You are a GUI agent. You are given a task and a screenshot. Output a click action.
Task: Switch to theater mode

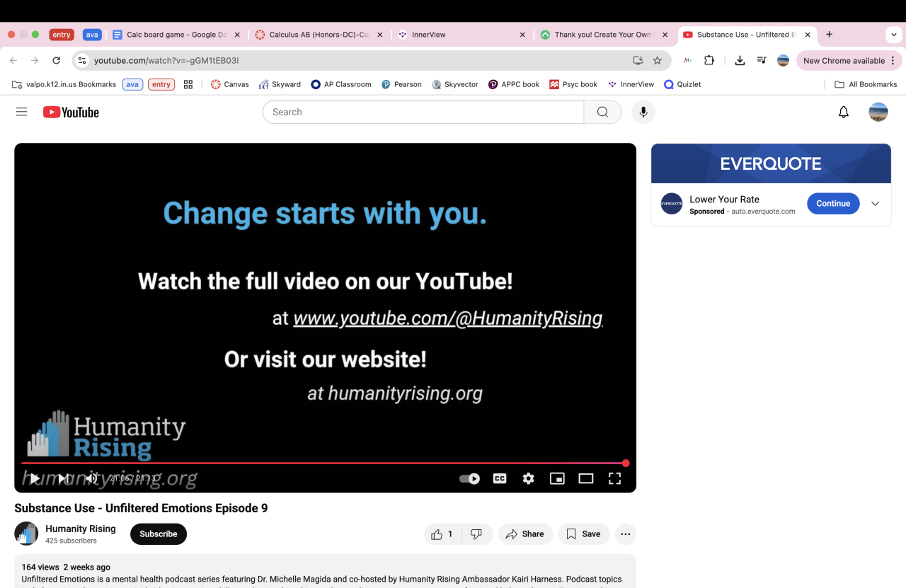pos(586,478)
